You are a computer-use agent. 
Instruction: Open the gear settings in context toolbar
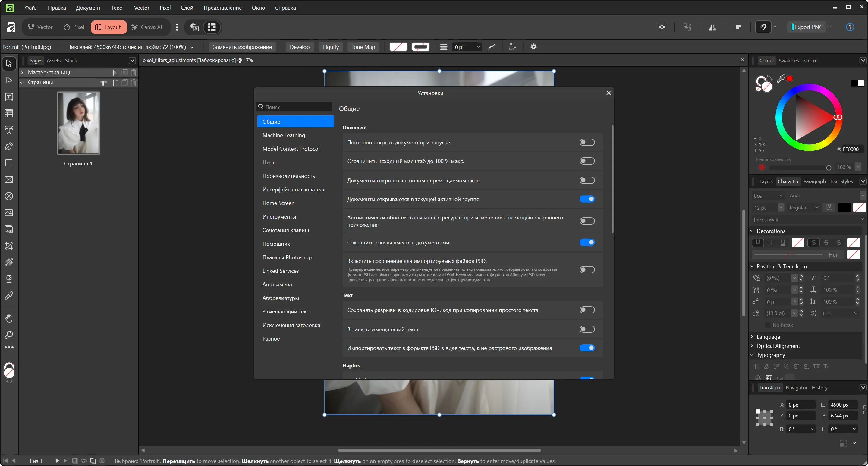tap(533, 47)
